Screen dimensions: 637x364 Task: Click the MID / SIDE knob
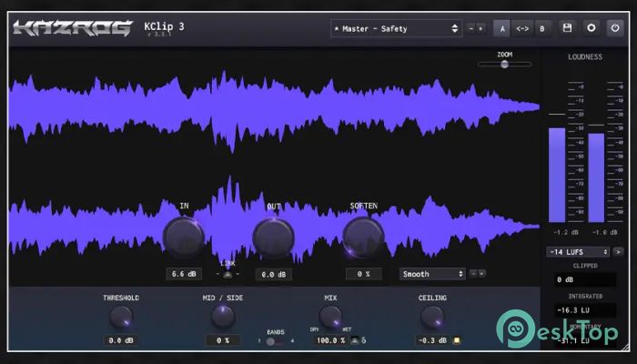pyautogui.click(x=223, y=317)
